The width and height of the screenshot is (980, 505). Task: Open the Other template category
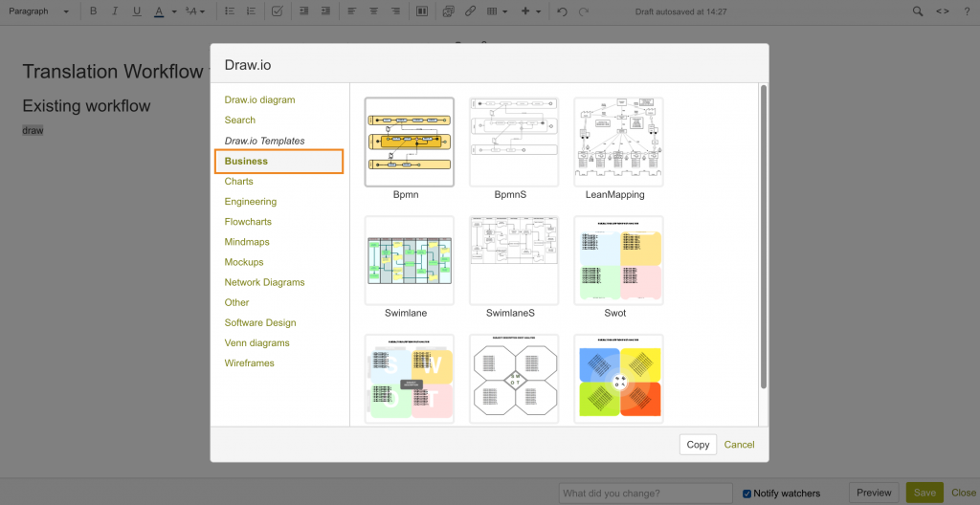(x=237, y=302)
